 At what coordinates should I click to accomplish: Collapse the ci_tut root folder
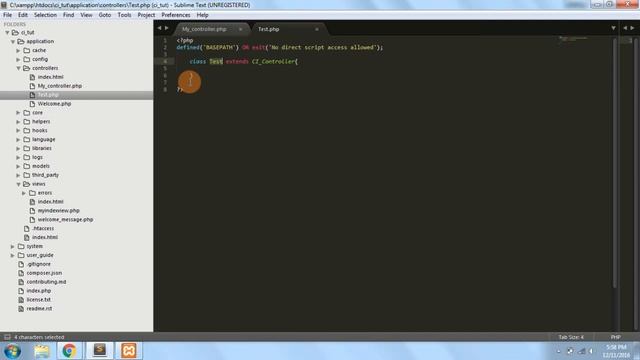click(7, 33)
